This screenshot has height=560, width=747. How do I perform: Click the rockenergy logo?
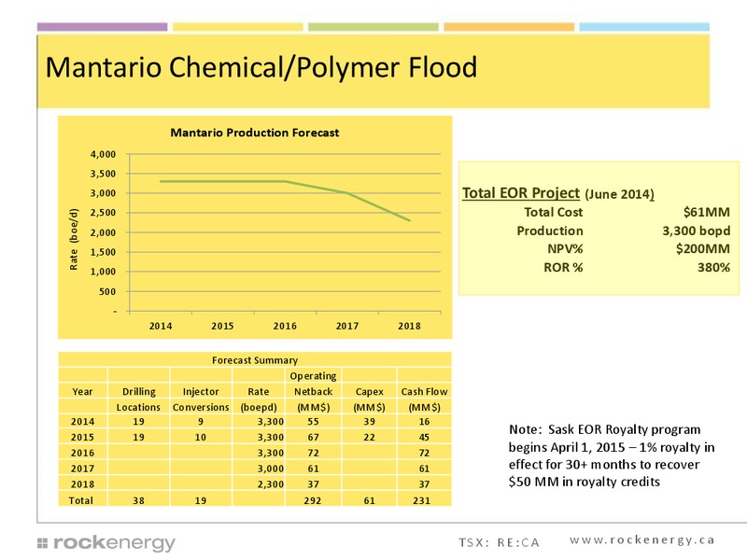coord(106,543)
